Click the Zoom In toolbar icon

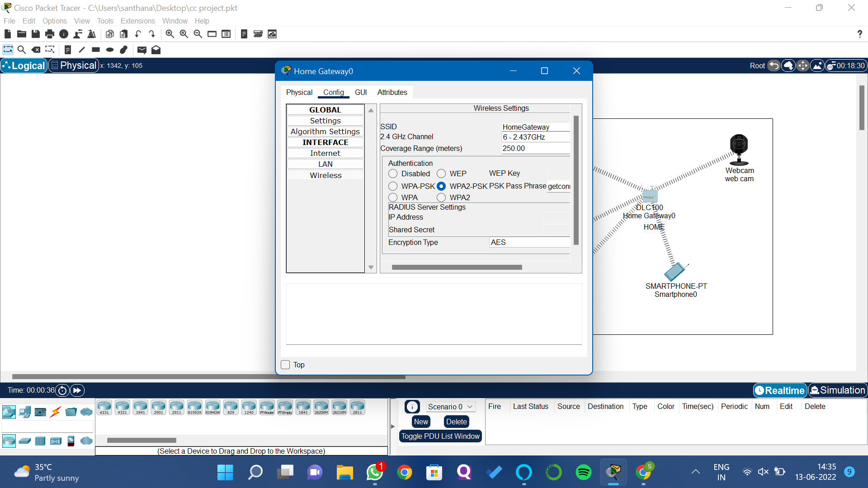[x=170, y=34]
